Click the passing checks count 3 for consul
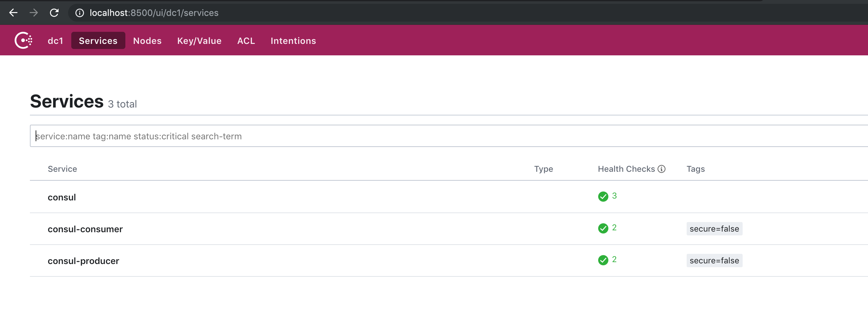This screenshot has height=334, width=868. (x=614, y=196)
